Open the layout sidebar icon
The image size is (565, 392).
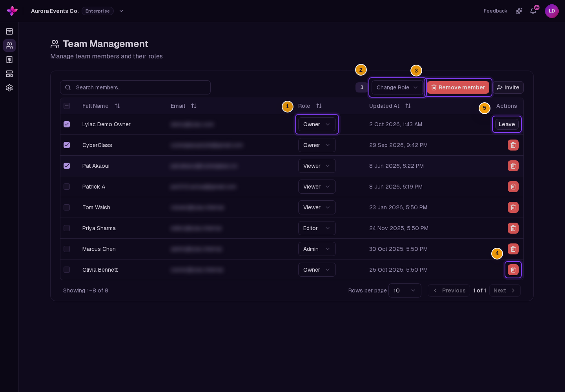coord(9,74)
